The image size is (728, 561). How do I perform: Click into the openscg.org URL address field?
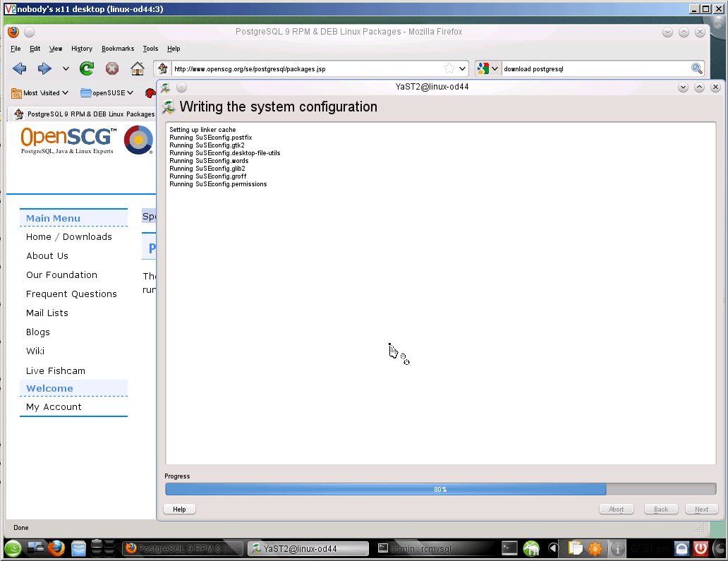tap(308, 68)
